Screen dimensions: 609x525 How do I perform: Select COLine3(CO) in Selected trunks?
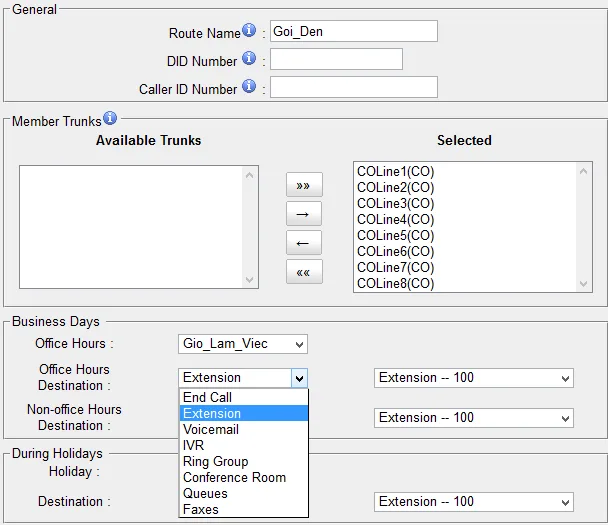(396, 203)
